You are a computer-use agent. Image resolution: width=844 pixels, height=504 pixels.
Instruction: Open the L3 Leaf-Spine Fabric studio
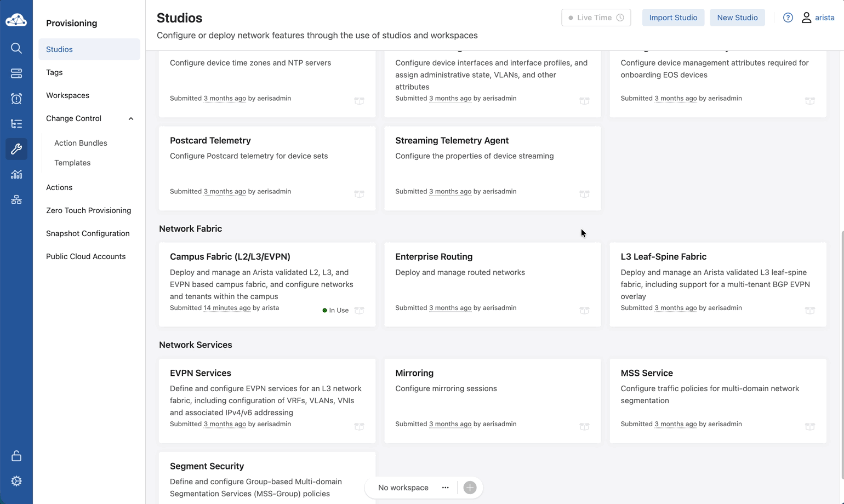tap(718, 284)
